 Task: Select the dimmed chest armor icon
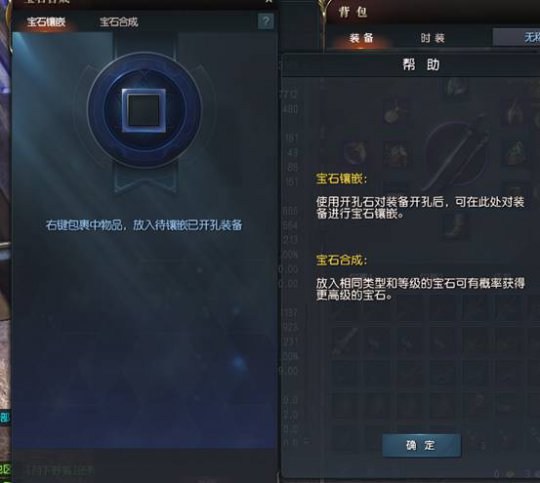click(x=396, y=154)
